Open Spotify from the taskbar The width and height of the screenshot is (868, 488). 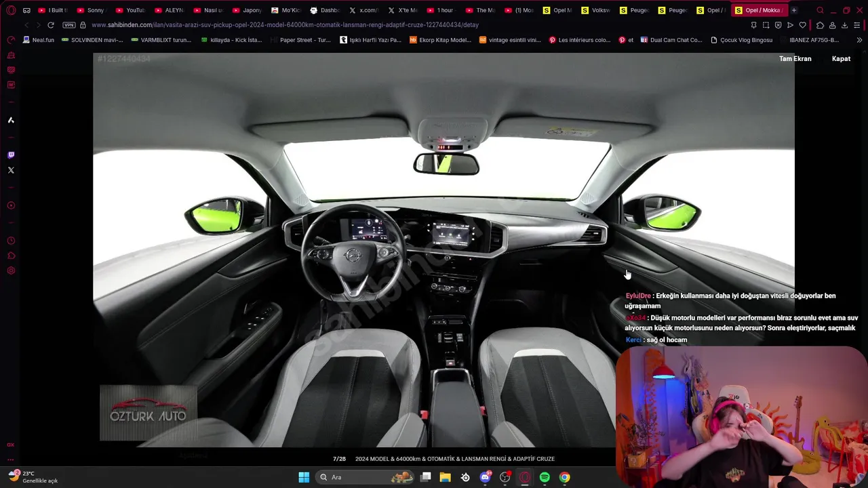tap(545, 477)
